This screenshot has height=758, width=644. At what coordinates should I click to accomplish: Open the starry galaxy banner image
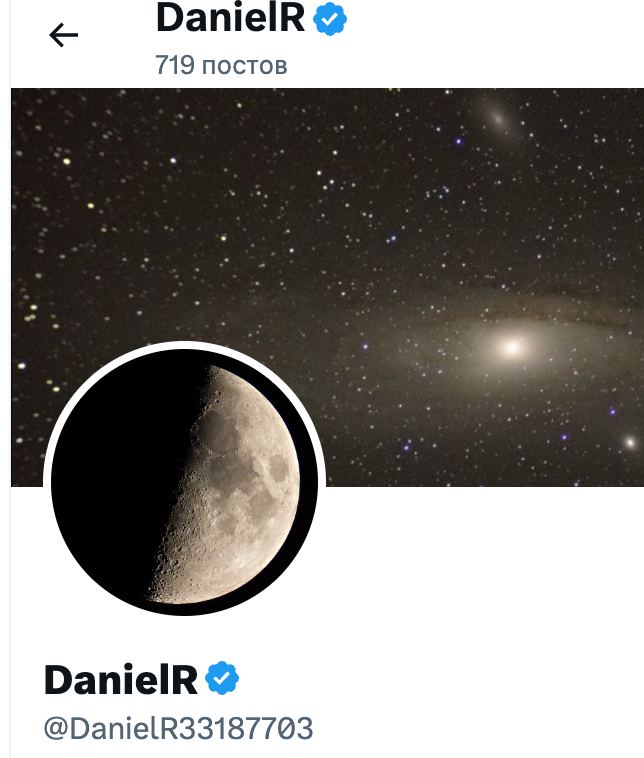coord(327,287)
